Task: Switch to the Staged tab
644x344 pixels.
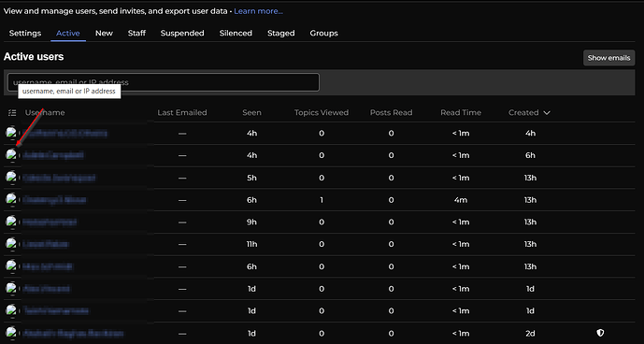Action: point(281,34)
